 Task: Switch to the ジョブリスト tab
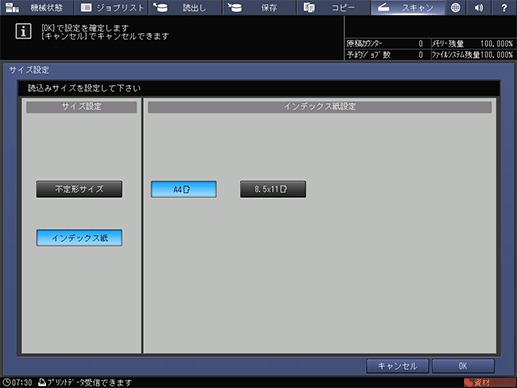click(x=111, y=7)
